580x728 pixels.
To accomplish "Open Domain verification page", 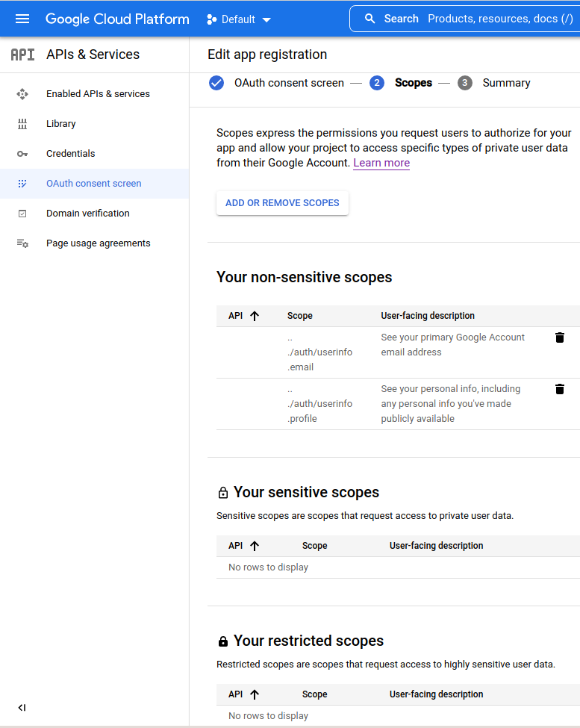I will click(87, 213).
